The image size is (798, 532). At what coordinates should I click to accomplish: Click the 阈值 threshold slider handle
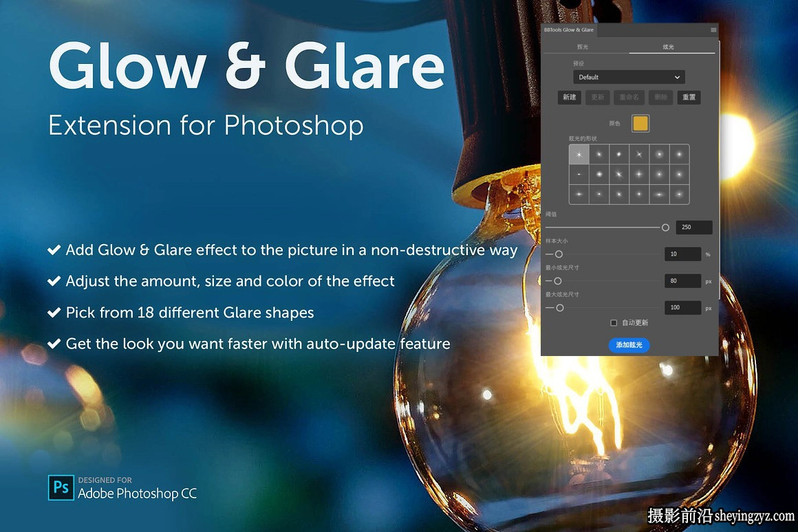[665, 228]
